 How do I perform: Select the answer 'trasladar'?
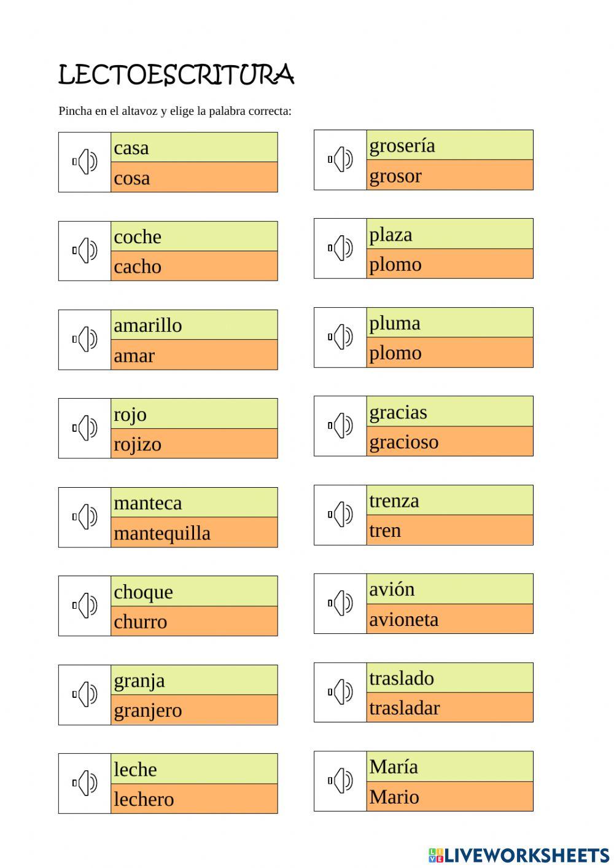(449, 708)
